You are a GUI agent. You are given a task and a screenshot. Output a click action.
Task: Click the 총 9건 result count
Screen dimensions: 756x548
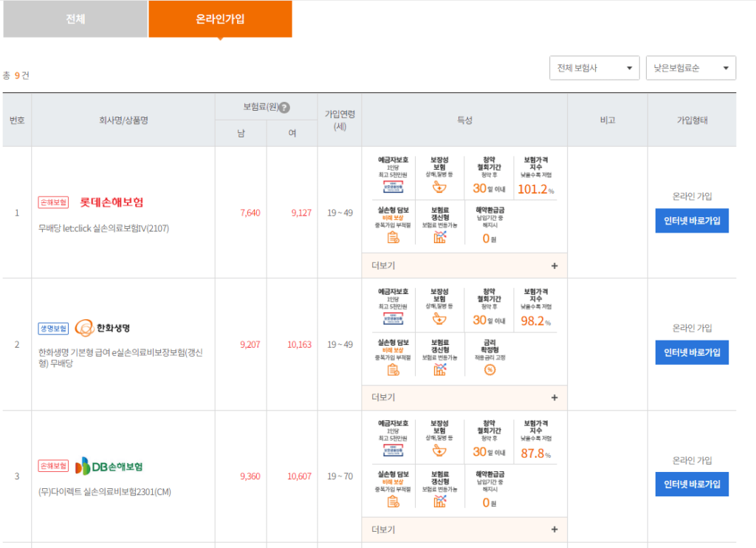click(16, 75)
